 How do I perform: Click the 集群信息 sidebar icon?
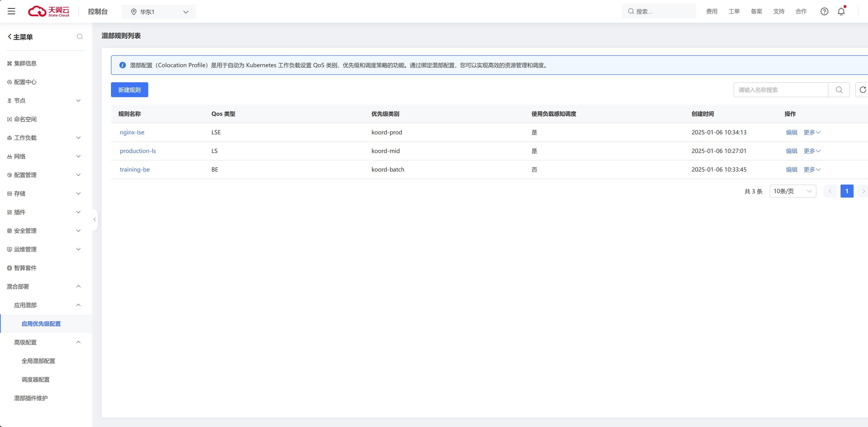point(10,63)
